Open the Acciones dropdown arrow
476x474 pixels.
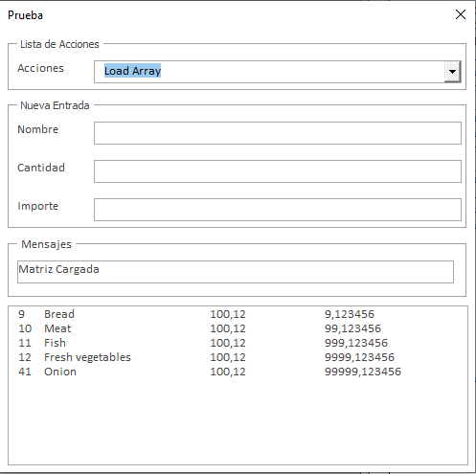click(452, 72)
